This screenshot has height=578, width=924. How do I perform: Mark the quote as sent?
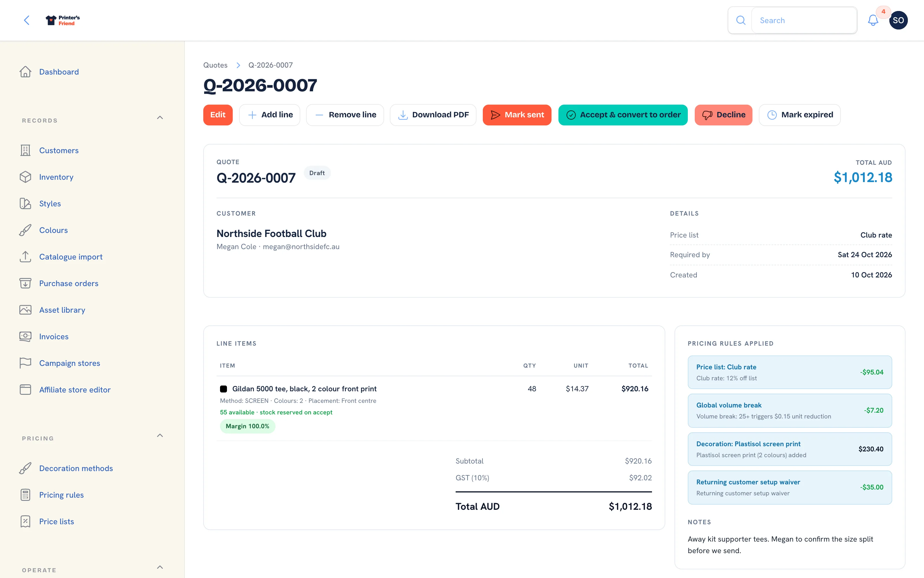pos(517,115)
